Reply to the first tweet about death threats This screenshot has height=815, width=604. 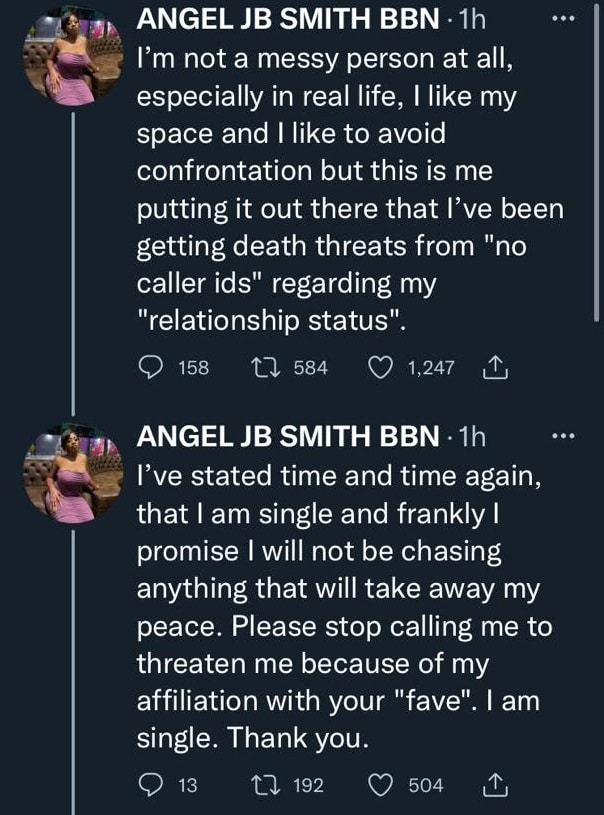click(x=152, y=367)
